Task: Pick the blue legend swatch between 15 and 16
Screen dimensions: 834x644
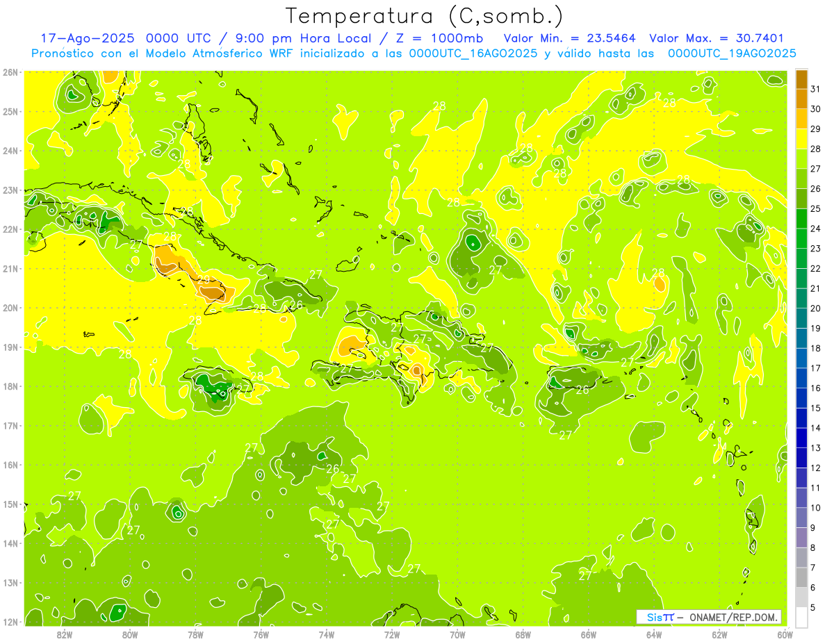Action: click(801, 398)
